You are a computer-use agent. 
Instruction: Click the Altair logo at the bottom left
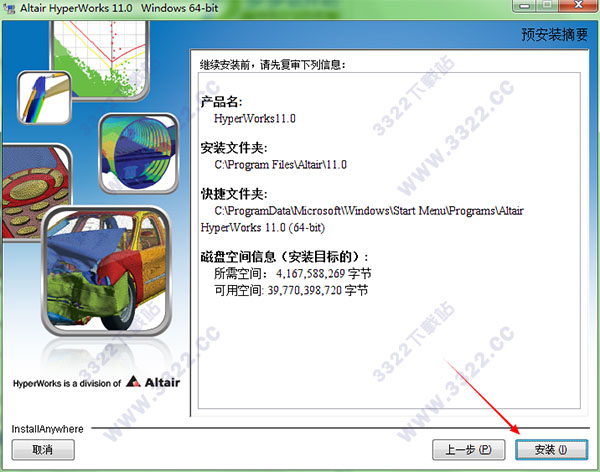(x=153, y=382)
